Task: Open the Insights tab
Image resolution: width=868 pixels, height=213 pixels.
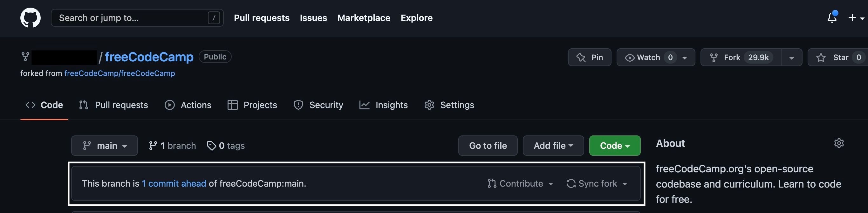Action: 383,105
